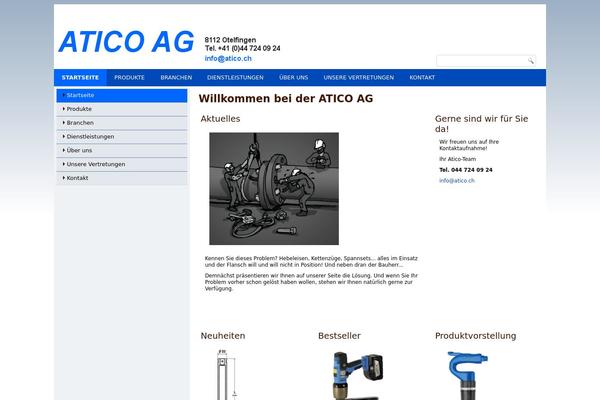
Task: Open Branchen in the sidebar
Action: pos(122,123)
